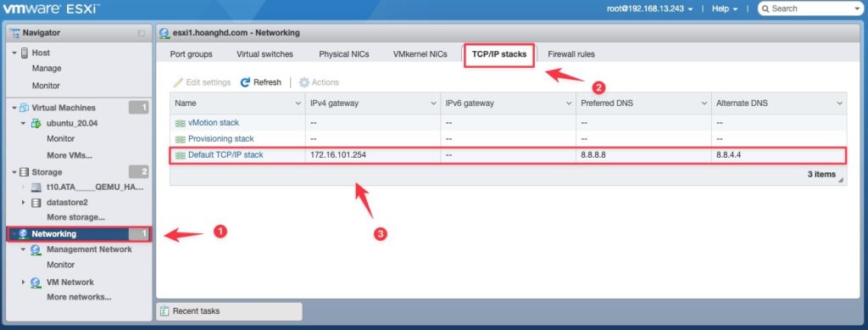The width and height of the screenshot is (868, 330).
Task: Click Monitor under Management Network
Action: 61,266
